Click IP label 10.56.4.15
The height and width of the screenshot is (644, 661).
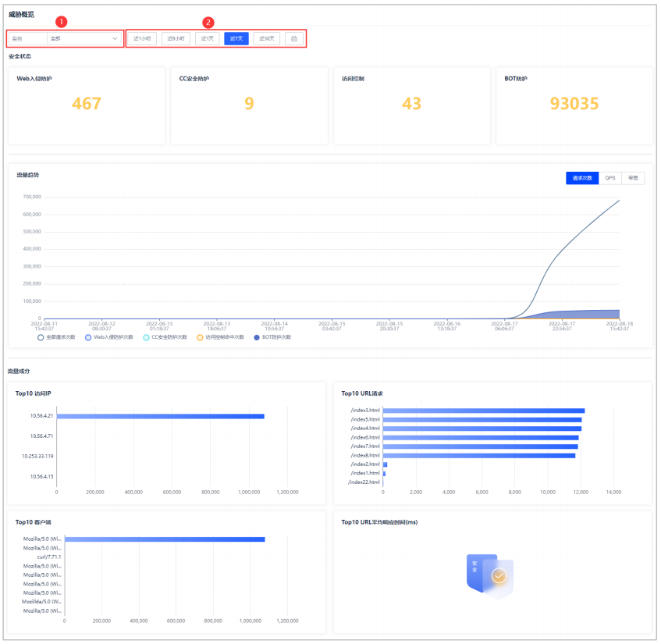coord(41,477)
